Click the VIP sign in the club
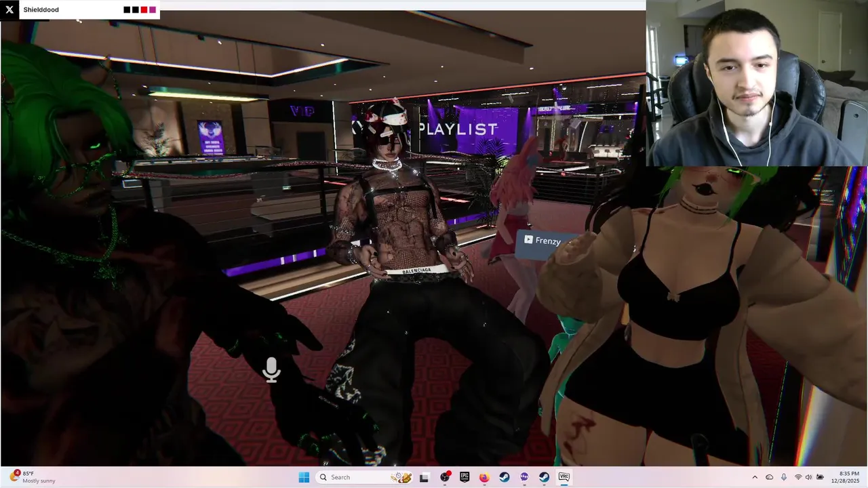This screenshot has width=868, height=488. (302, 112)
